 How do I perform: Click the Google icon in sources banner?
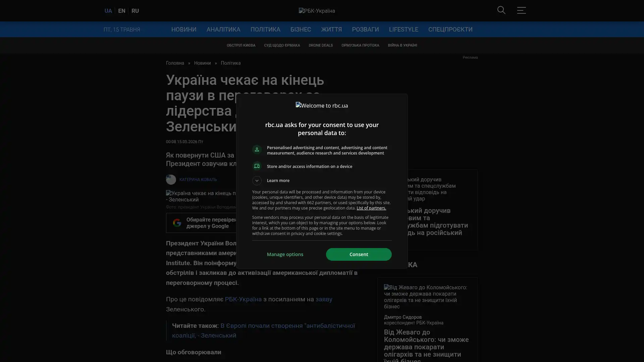coord(177,223)
